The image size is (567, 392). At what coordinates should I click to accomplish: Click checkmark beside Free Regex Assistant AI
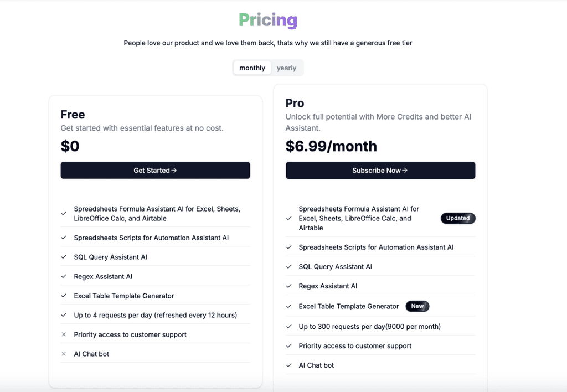tap(64, 276)
